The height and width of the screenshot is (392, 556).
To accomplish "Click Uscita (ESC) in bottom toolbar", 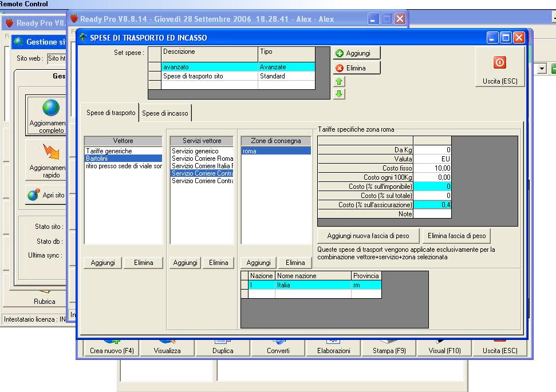I will [x=500, y=348].
